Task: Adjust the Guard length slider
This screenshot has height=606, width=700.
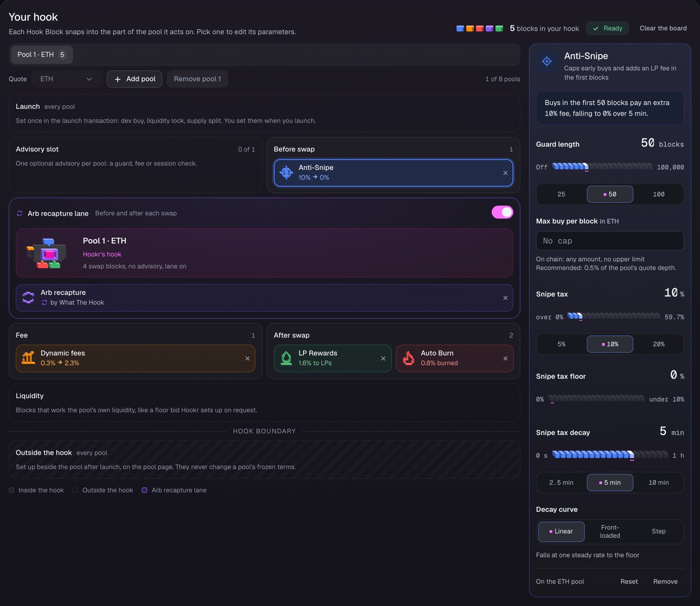Action: coord(602,167)
